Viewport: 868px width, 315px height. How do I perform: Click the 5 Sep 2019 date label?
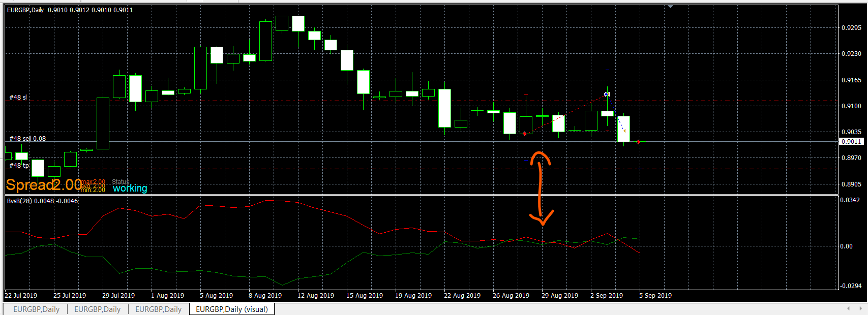point(655,296)
